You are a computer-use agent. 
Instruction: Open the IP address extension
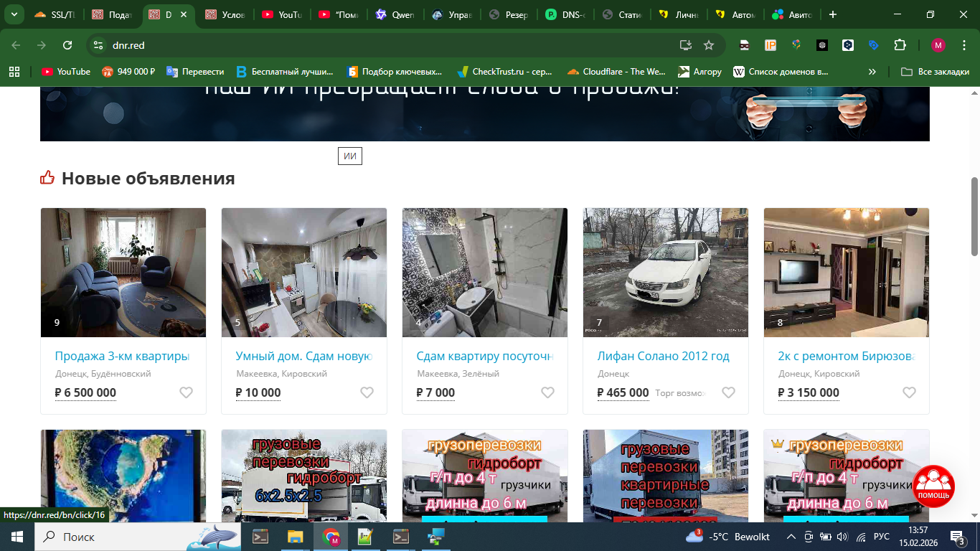pyautogui.click(x=771, y=44)
